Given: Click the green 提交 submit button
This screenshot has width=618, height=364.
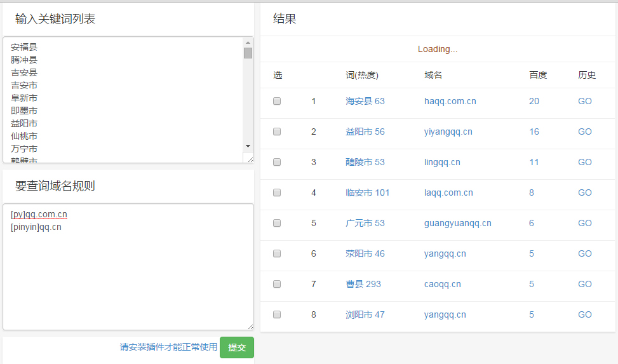Looking at the screenshot, I should coord(236,347).
